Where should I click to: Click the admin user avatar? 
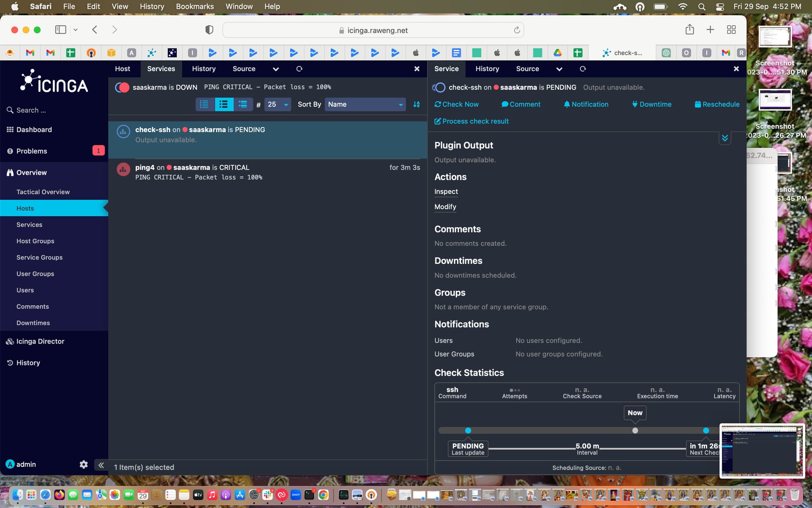(x=10, y=464)
